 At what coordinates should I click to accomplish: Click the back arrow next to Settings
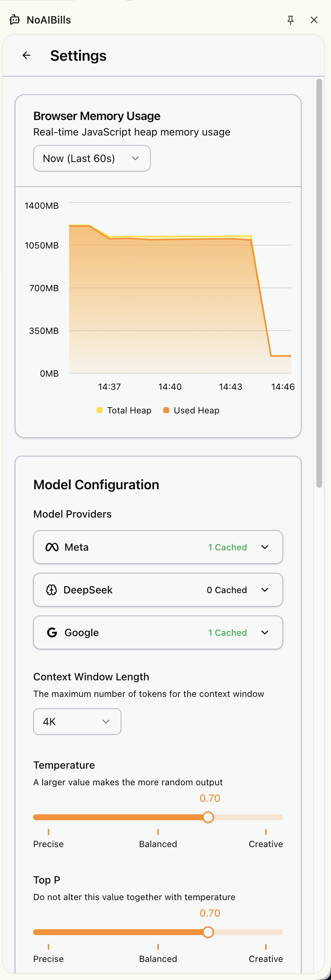click(26, 56)
